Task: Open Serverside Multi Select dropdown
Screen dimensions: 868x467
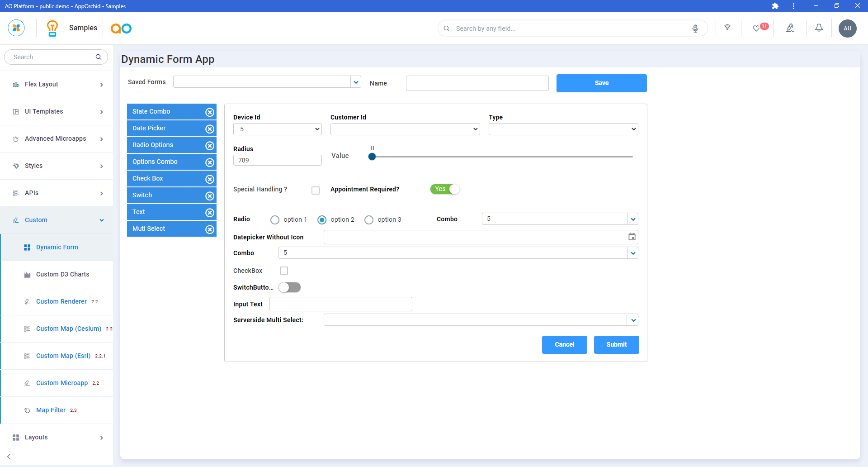Action: pos(633,320)
